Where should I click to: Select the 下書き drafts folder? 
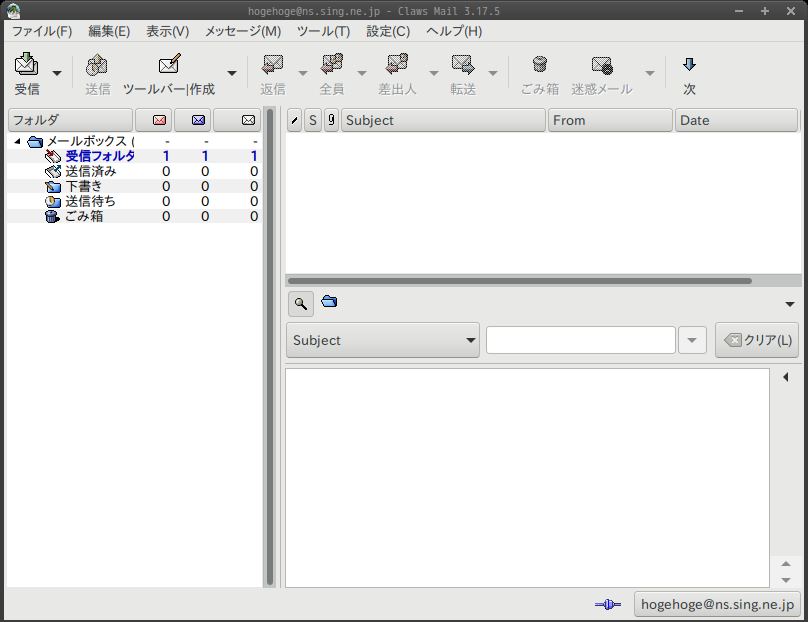[83, 186]
